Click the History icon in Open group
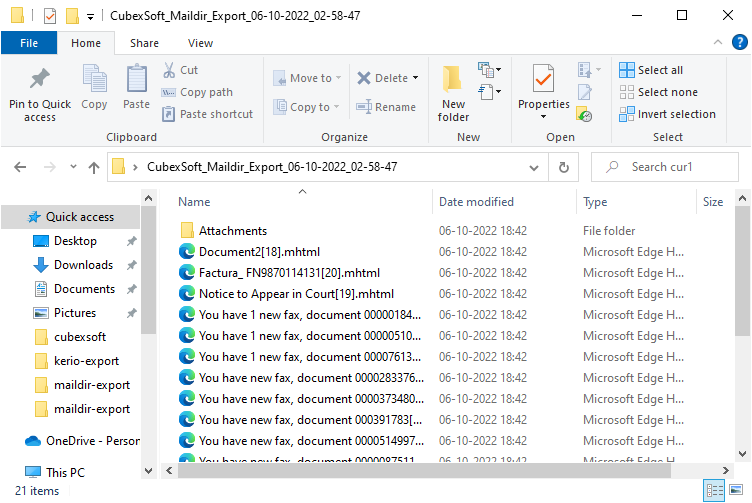 point(584,114)
